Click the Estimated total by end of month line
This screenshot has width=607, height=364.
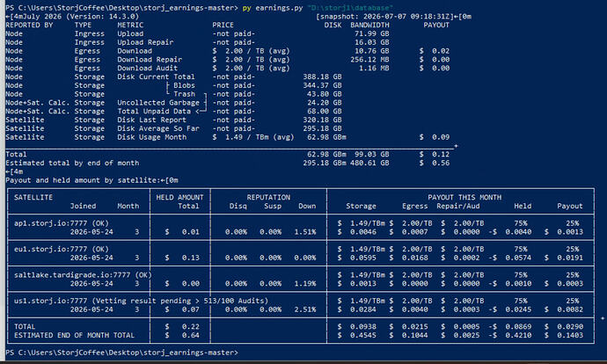coord(228,163)
